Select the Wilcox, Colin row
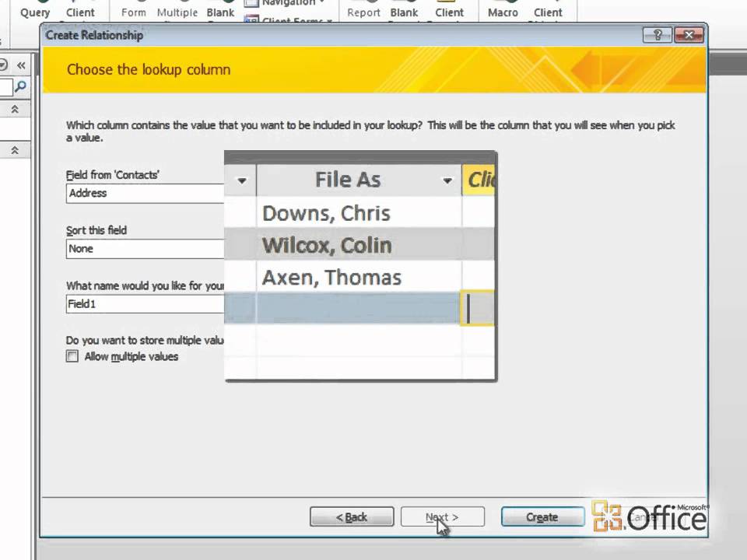The height and width of the screenshot is (560, 747). [327, 245]
